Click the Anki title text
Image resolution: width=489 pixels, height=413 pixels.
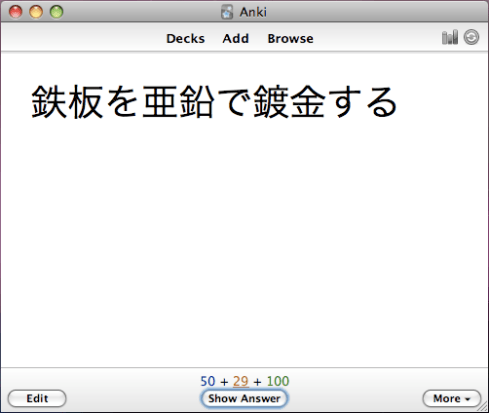coord(253,12)
